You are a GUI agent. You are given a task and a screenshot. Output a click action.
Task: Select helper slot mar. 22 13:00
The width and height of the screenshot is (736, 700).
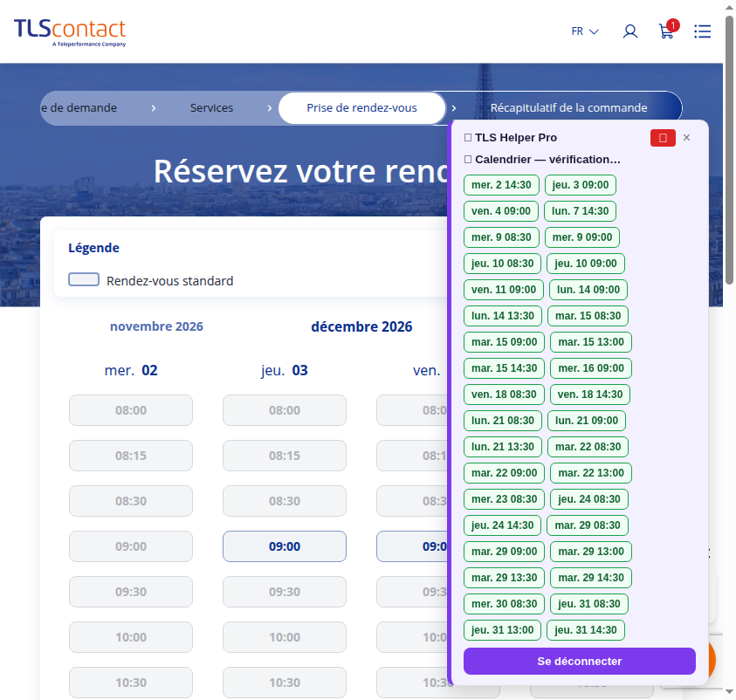point(591,473)
